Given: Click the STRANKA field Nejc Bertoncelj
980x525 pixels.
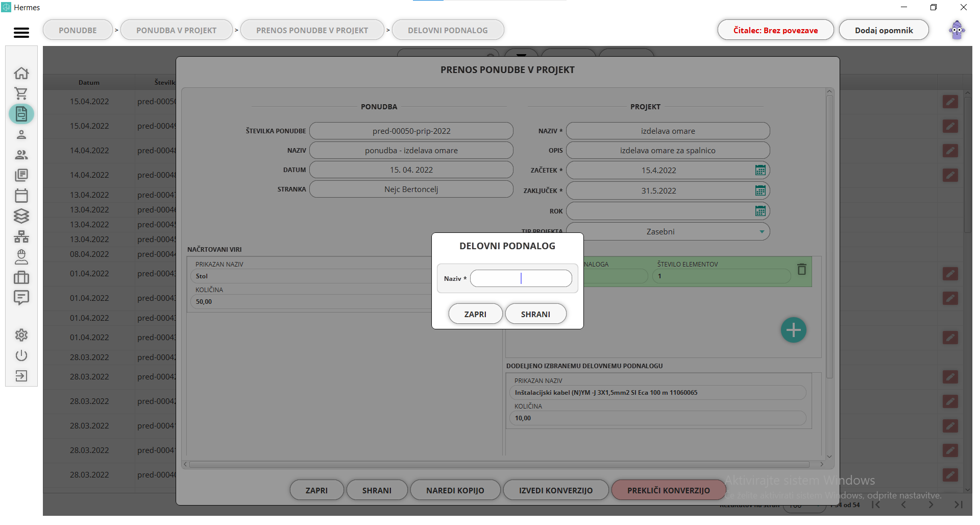Looking at the screenshot, I should [x=411, y=189].
